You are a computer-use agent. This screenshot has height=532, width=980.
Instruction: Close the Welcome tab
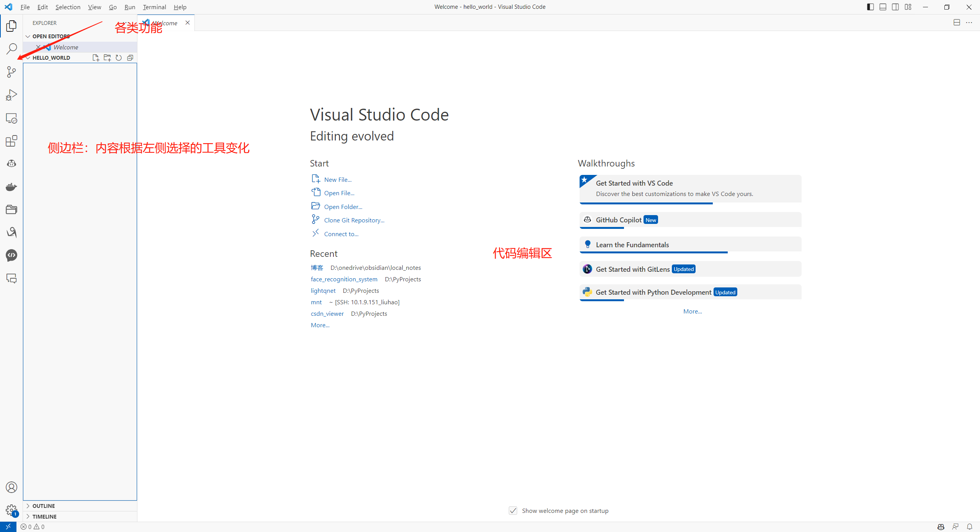(188, 23)
